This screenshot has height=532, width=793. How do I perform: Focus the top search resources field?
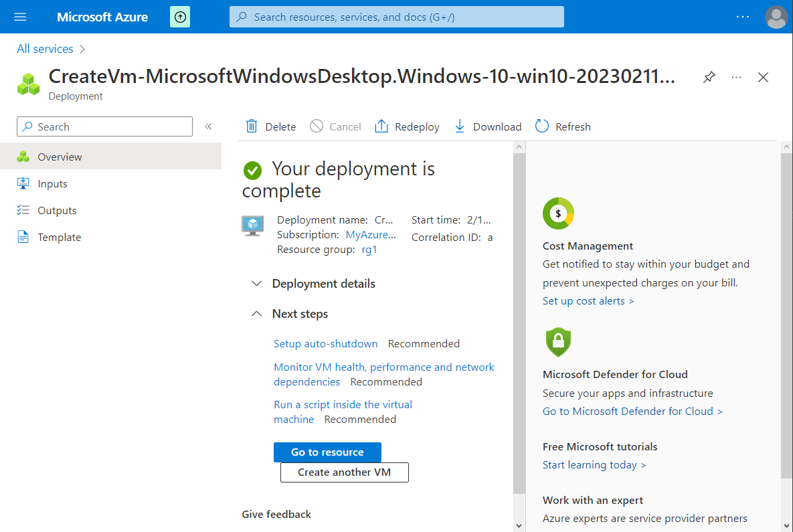tap(396, 17)
